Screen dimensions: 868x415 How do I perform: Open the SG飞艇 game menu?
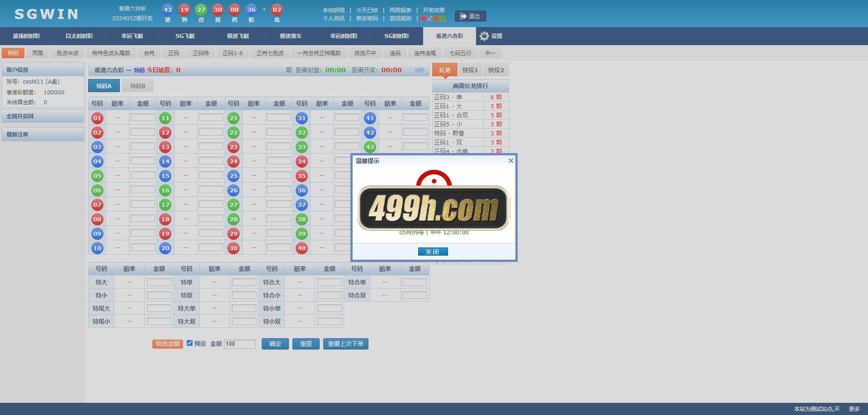point(185,36)
